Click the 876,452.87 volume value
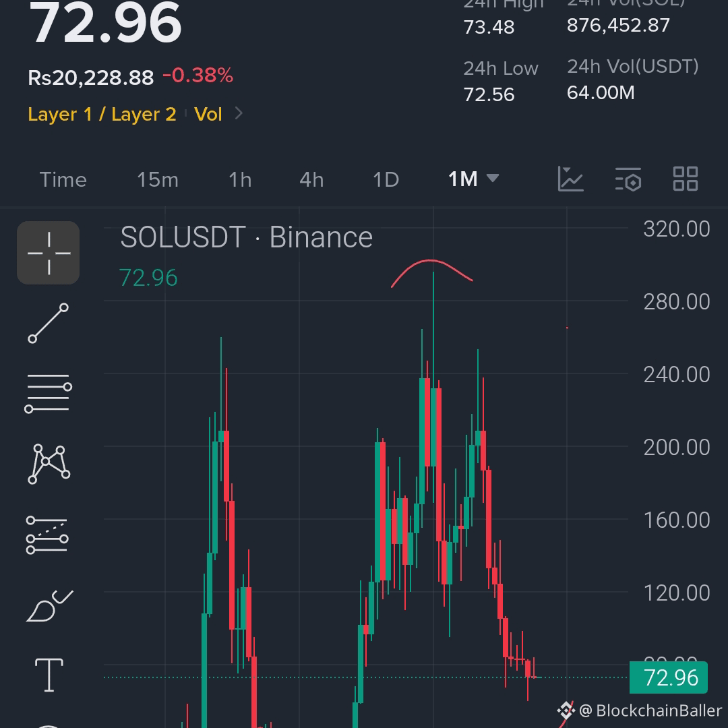Viewport: 728px width, 728px height. pyautogui.click(x=618, y=25)
